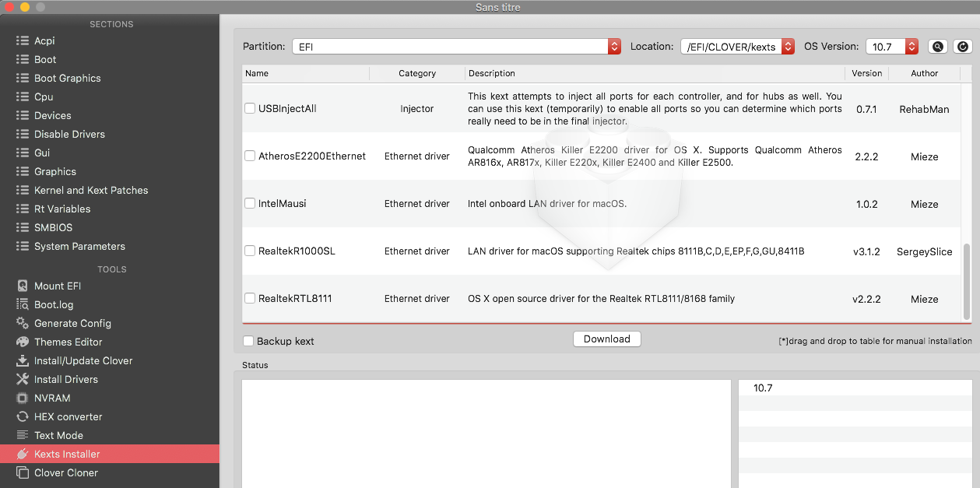
Task: Click the Mieze author cell in RealtekRTL8111 row
Action: pos(924,299)
